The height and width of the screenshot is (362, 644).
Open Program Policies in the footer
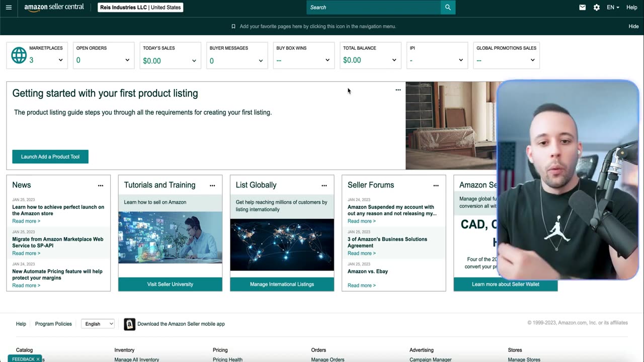[53, 324]
